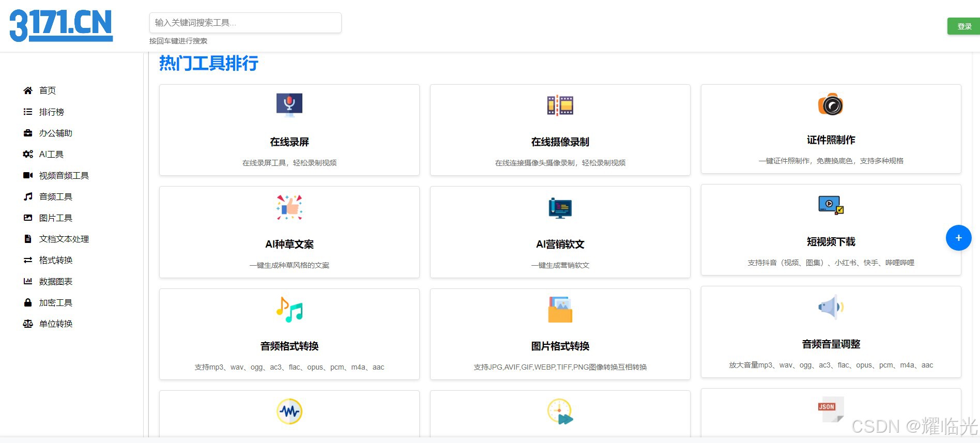This screenshot has height=443, width=980.
Task: Focus the tool keyword search box
Action: click(x=245, y=23)
